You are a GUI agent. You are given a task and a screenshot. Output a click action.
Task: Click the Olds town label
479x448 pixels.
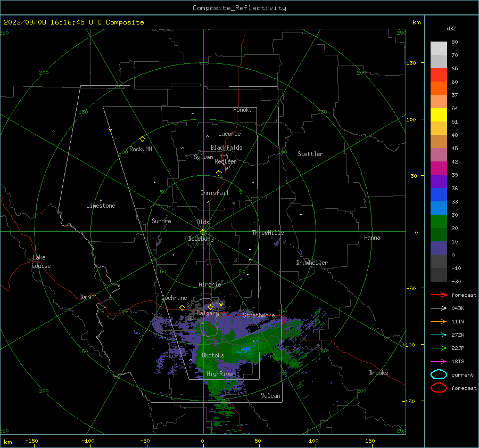[203, 222]
